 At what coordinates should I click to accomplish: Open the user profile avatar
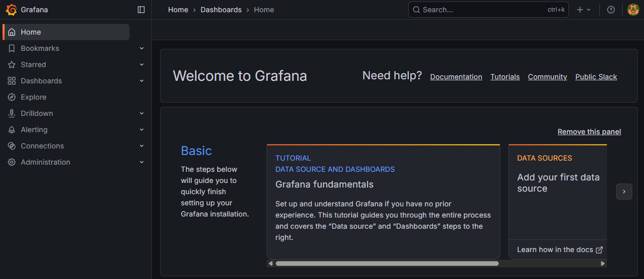point(633,10)
